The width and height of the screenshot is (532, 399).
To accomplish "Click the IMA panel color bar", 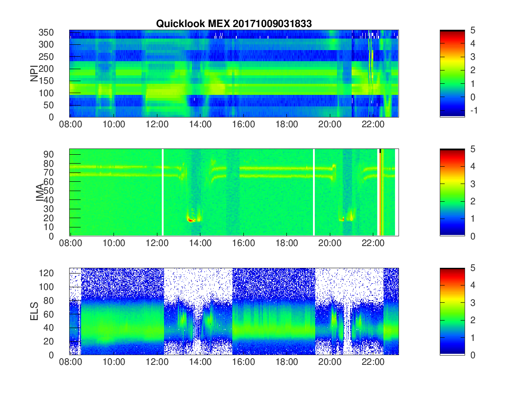I will 452,192.
